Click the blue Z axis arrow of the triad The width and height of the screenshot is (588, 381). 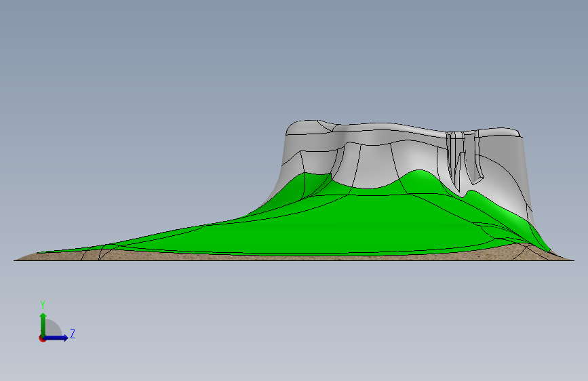pyautogui.click(x=56, y=338)
